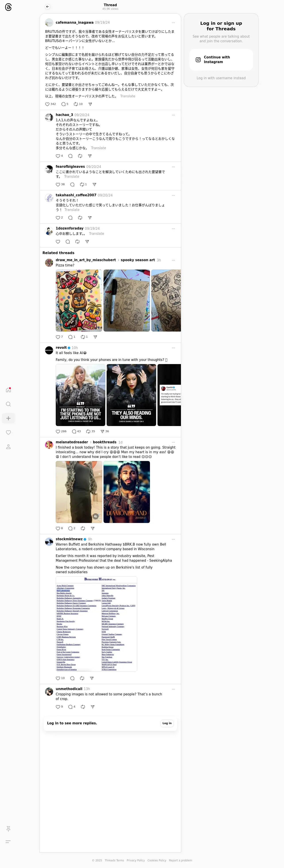Like hachao_3's reply

point(58,156)
